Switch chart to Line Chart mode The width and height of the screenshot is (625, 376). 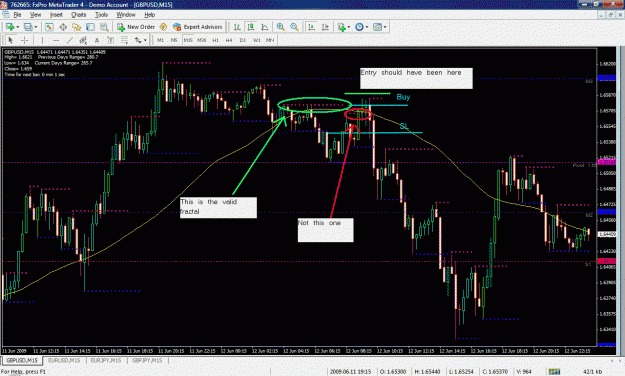[x=265, y=27]
